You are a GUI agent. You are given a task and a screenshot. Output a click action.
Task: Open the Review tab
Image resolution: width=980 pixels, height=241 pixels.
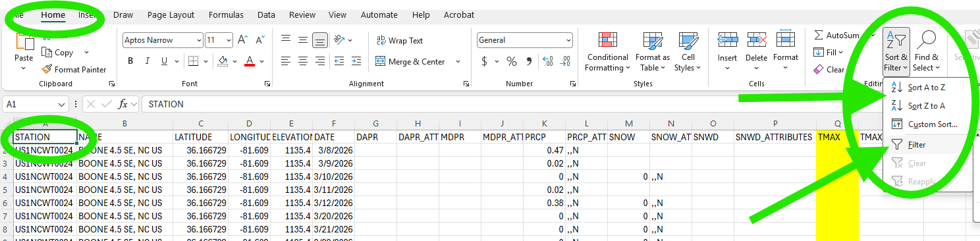(x=302, y=14)
